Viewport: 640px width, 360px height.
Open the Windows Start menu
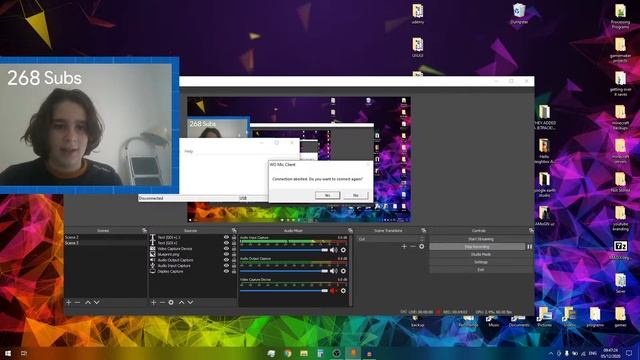(8, 353)
